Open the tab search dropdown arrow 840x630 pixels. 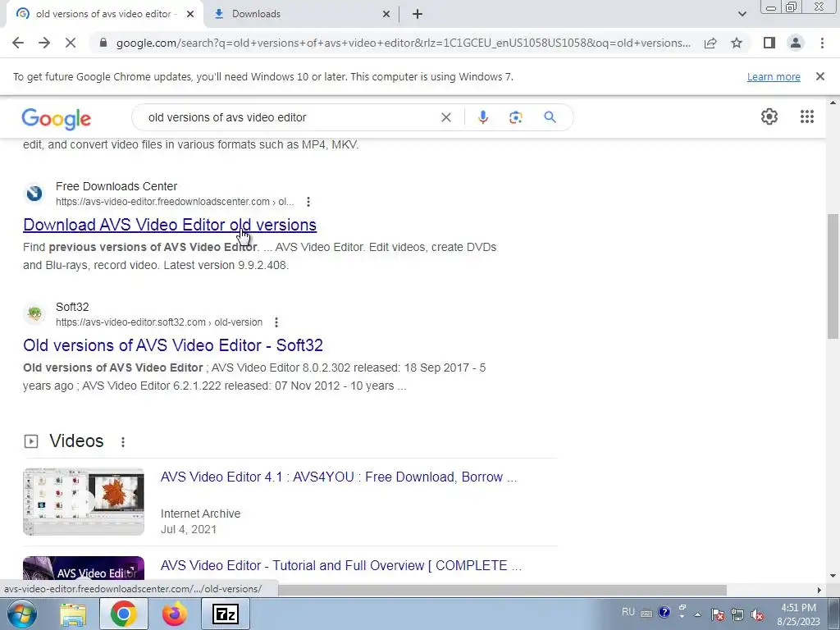pyautogui.click(x=742, y=14)
